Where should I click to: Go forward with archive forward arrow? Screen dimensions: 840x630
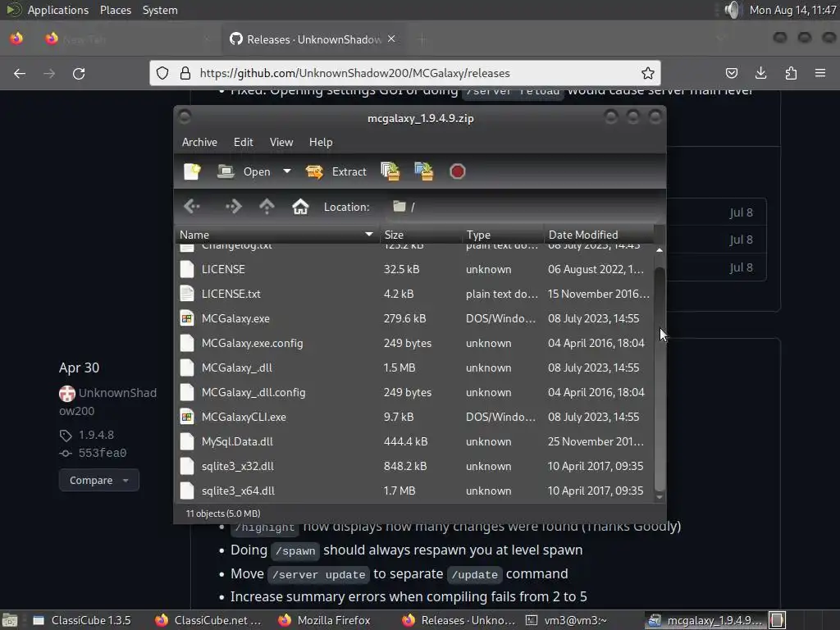[x=233, y=206]
